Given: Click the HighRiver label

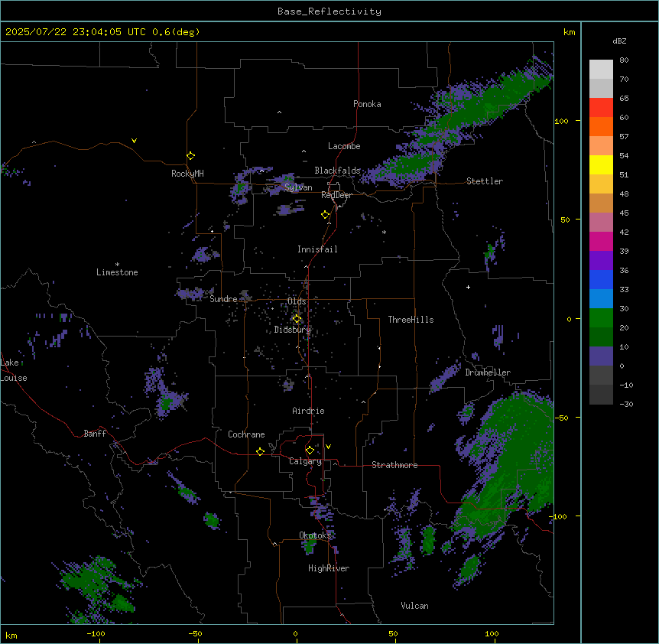Looking at the screenshot, I should coord(329,568).
